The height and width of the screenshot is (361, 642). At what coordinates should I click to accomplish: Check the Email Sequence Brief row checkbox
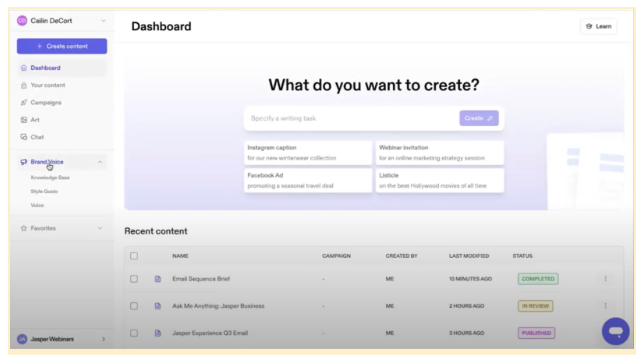tap(134, 279)
